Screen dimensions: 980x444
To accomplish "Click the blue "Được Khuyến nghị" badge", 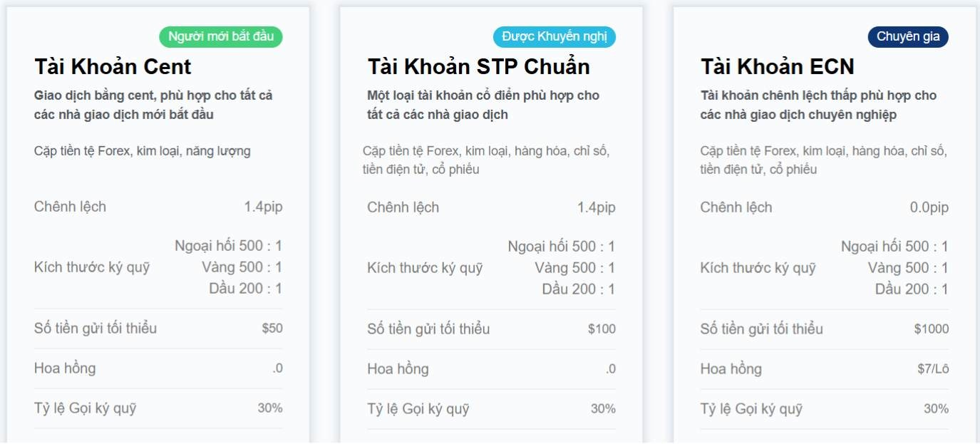I will pyautogui.click(x=554, y=36).
